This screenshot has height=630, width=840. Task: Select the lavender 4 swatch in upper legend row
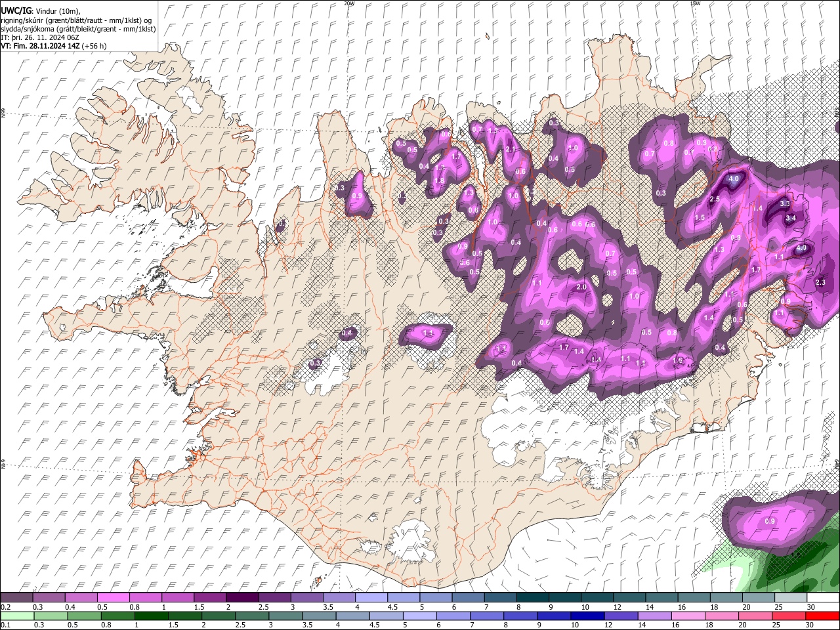[x=371, y=598]
